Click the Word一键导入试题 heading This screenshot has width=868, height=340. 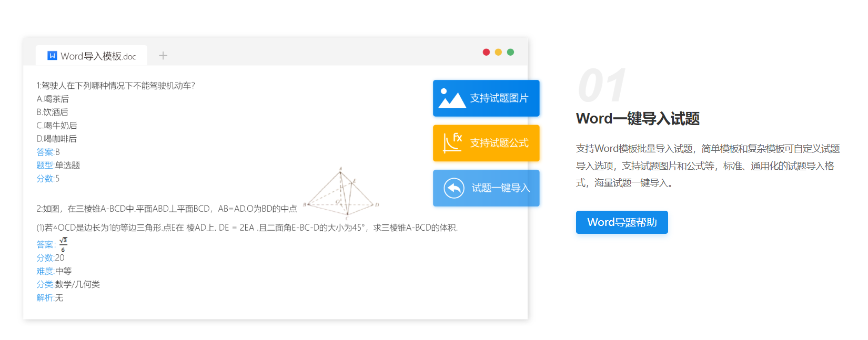[637, 119]
